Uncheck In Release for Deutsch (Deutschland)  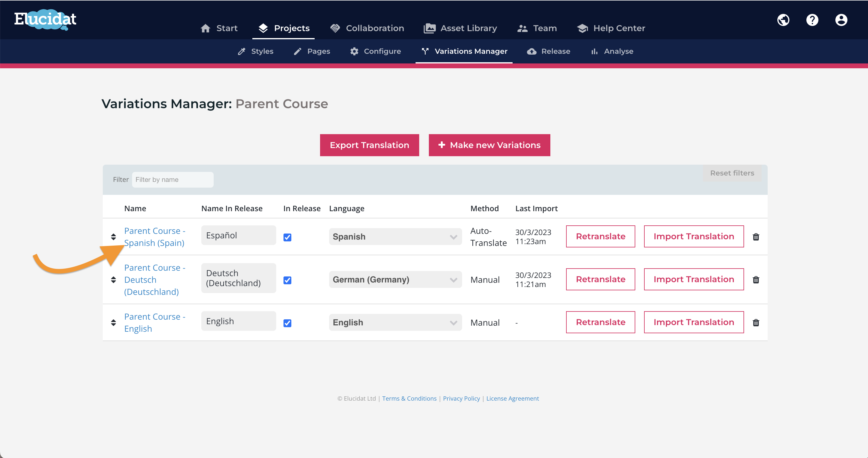pos(287,280)
